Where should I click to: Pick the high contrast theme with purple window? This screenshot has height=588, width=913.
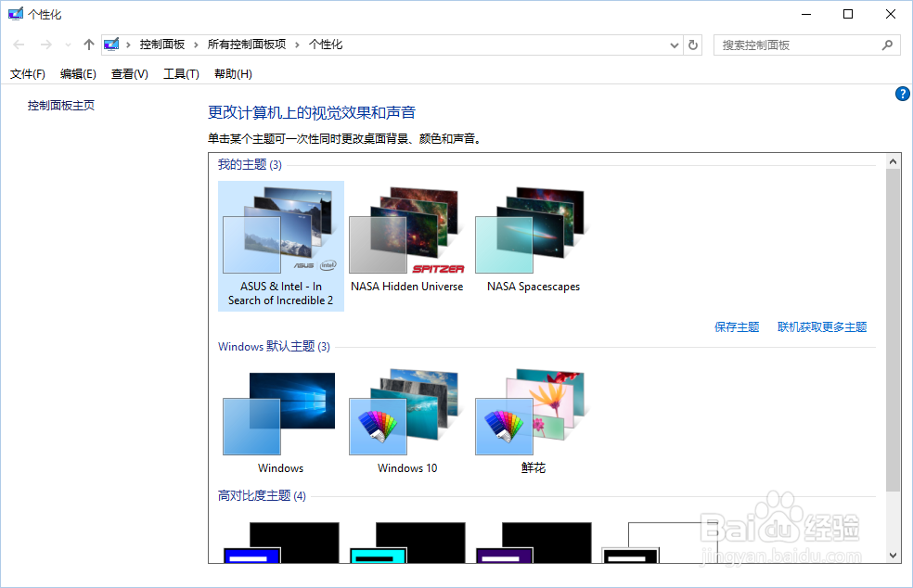534,543
